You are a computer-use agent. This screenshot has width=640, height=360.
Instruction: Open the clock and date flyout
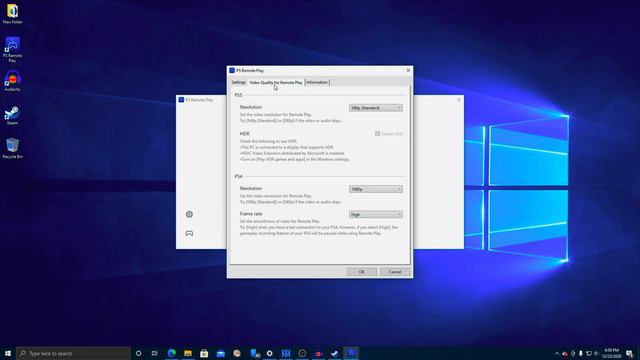coord(611,353)
